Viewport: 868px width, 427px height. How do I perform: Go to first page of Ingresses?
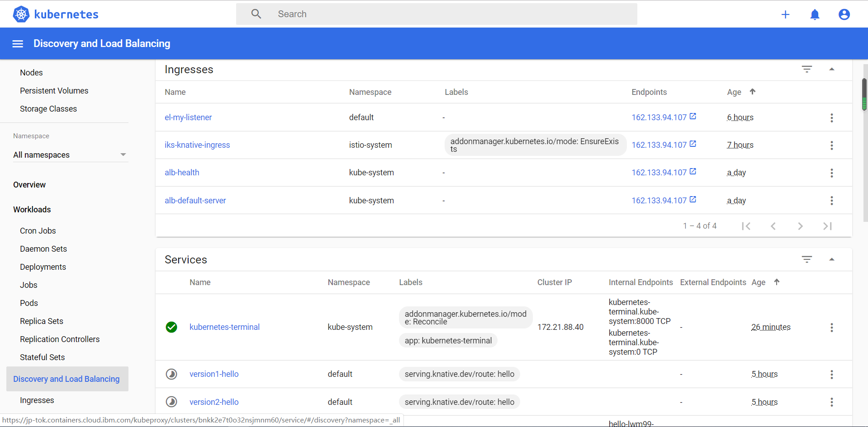pos(746,226)
